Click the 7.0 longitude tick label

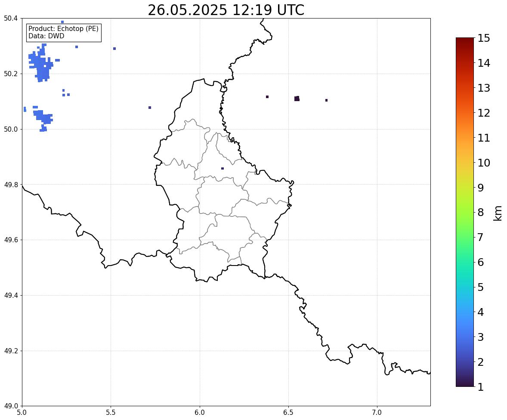pyautogui.click(x=377, y=413)
